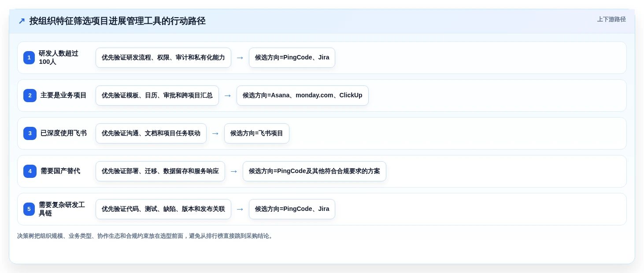Select the 需要国产替代 condition
Screen dimensions: 644x273
pos(60,171)
